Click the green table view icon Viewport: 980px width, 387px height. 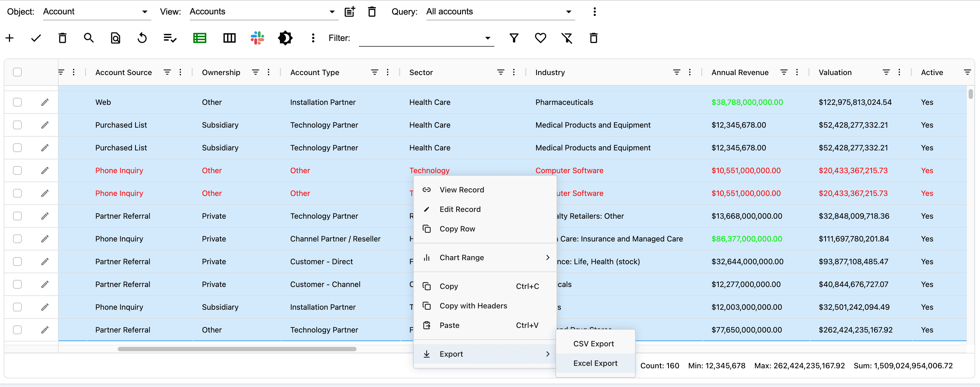199,38
